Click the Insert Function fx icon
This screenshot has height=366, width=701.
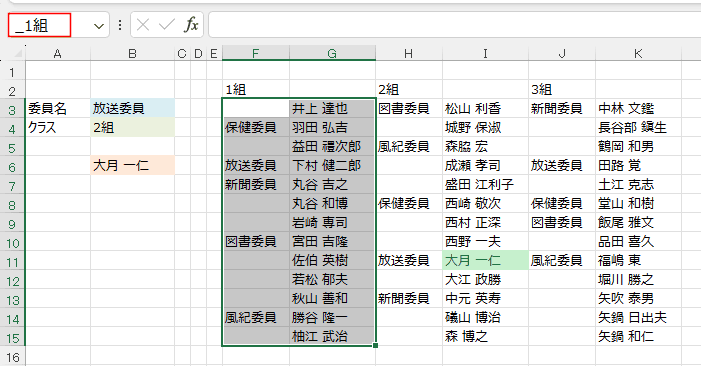[191, 25]
